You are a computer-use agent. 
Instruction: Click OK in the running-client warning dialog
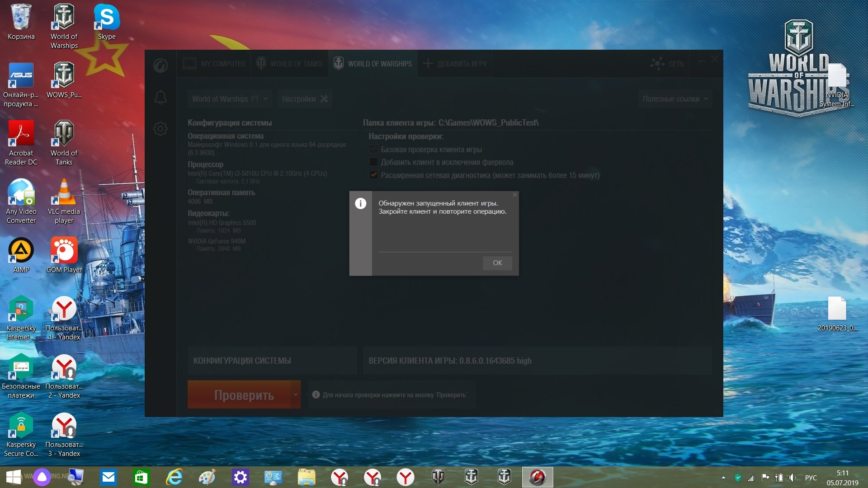coord(497,263)
